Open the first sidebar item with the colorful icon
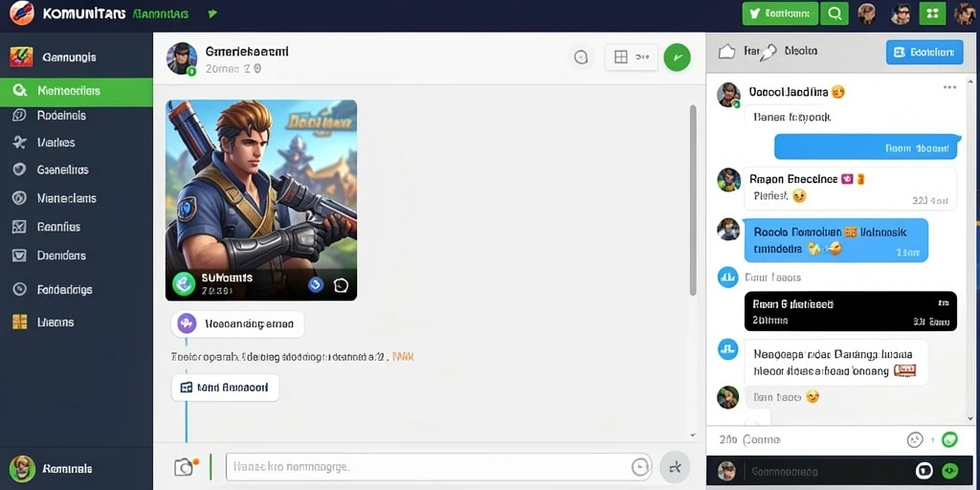This screenshot has height=490, width=980. [x=77, y=57]
